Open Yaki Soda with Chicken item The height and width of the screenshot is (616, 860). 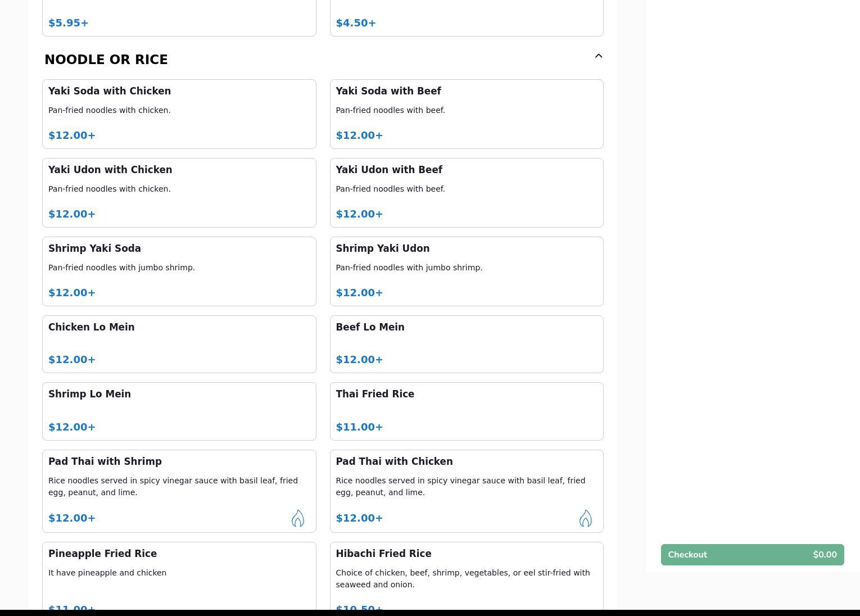tap(179, 114)
